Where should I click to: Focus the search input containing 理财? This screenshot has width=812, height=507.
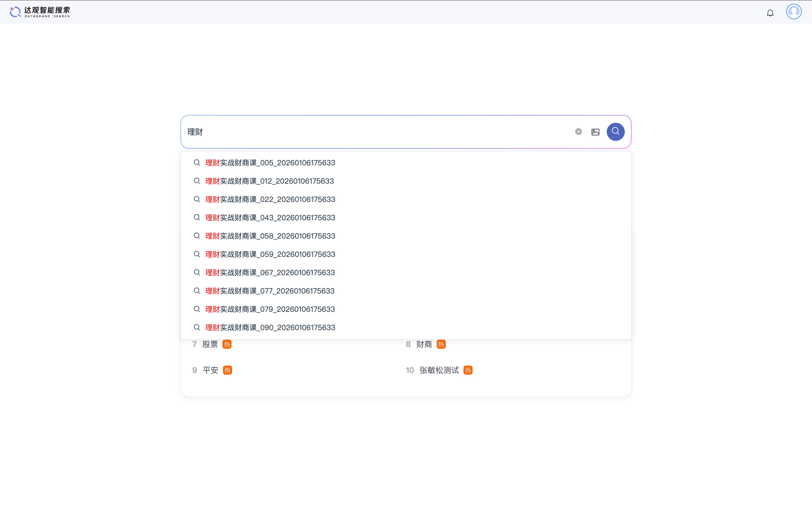click(378, 132)
